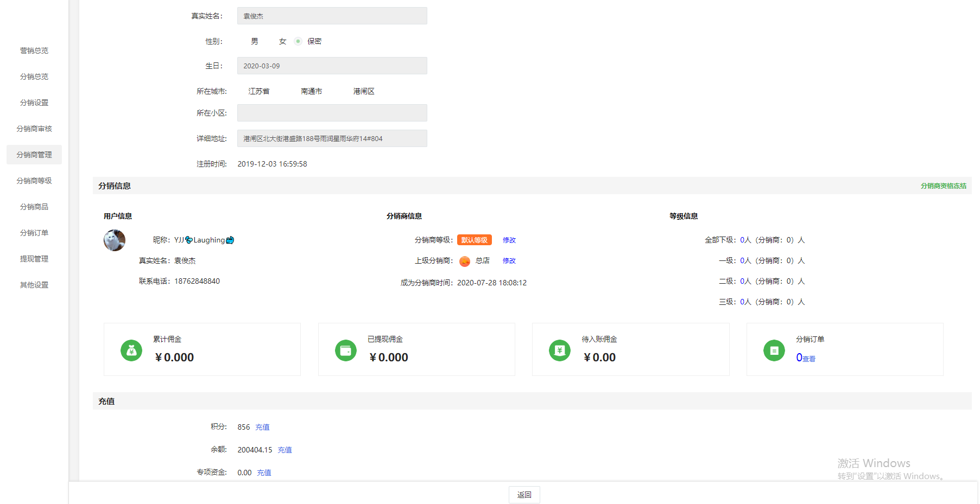Click the 累计佣金 money bag icon
Image resolution: width=980 pixels, height=504 pixels.
(131, 350)
